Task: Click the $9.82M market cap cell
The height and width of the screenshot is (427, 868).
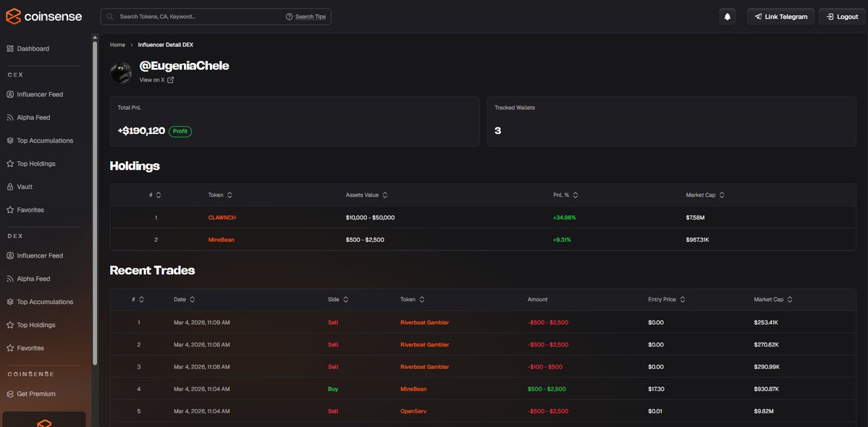Action: pyautogui.click(x=763, y=411)
